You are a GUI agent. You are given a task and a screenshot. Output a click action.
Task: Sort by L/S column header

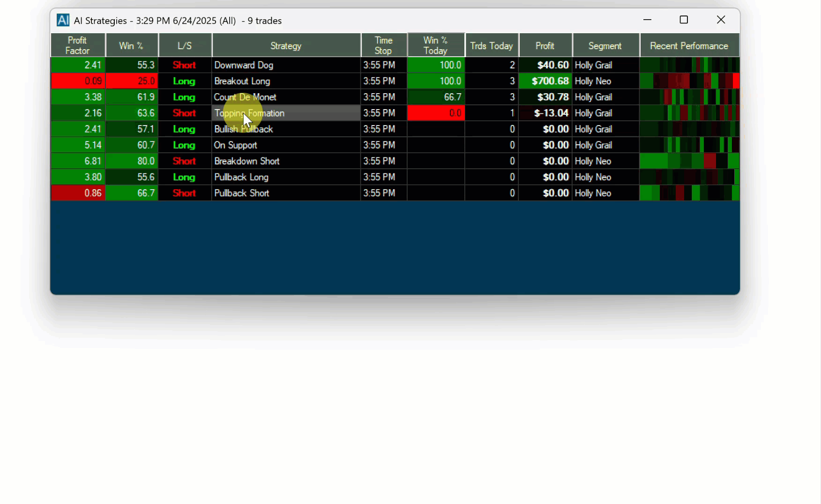(x=185, y=45)
